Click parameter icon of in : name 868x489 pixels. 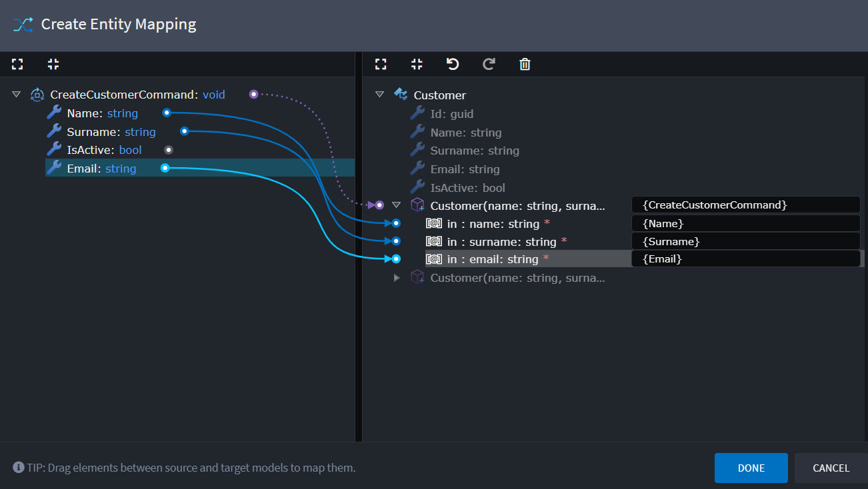click(x=434, y=223)
